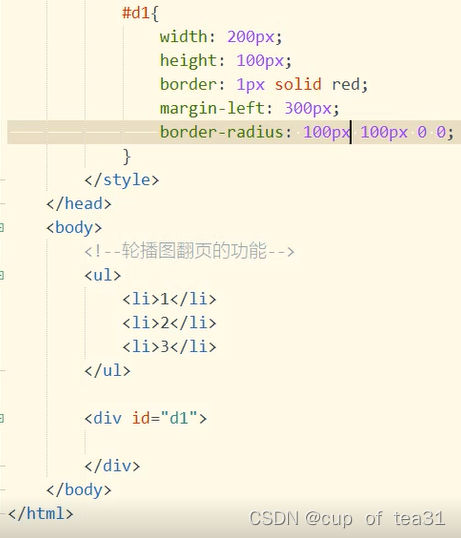461x538 pixels.
Task: Click the li item containing 3
Action: pos(169,347)
